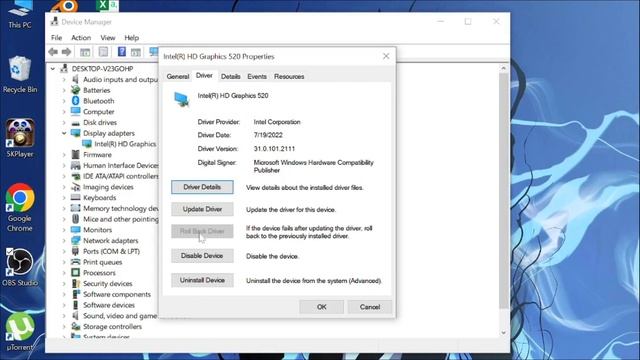The height and width of the screenshot is (360, 640).
Task: Click the Show/Hide console tree toolbar icon
Action: click(85, 52)
